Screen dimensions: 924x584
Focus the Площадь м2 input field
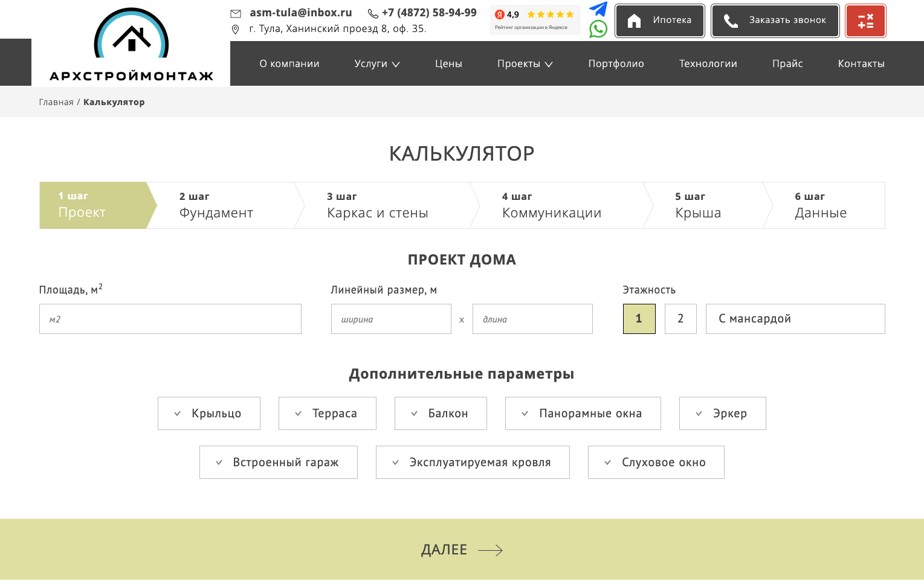170,319
